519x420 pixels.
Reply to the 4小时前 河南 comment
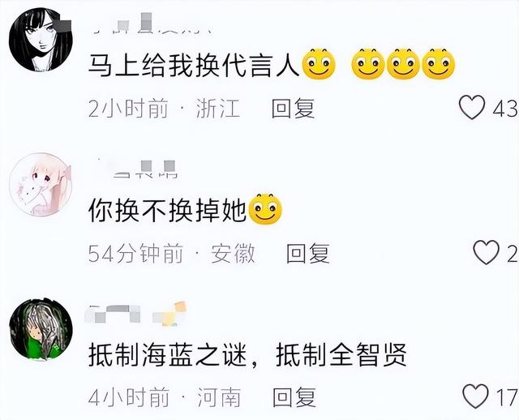294,397
